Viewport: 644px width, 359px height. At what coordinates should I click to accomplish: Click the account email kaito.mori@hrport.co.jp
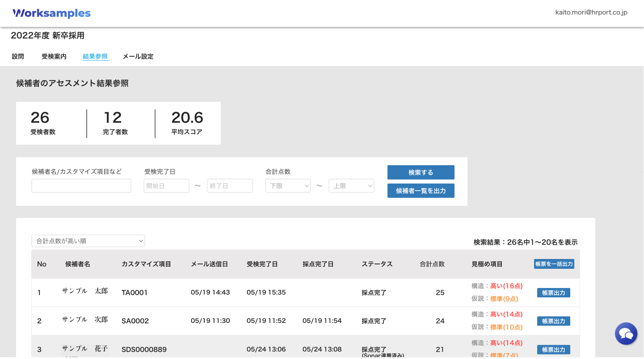[x=591, y=13]
